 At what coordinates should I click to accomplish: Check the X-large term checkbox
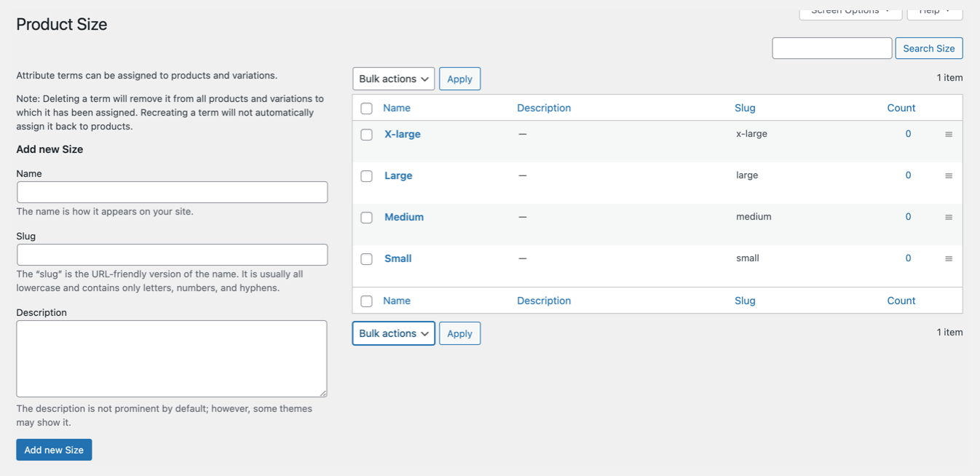[x=367, y=135]
